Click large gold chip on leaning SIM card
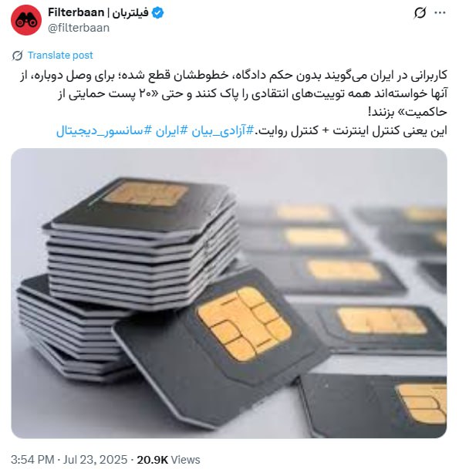The width and height of the screenshot is (459, 476). pos(245,324)
